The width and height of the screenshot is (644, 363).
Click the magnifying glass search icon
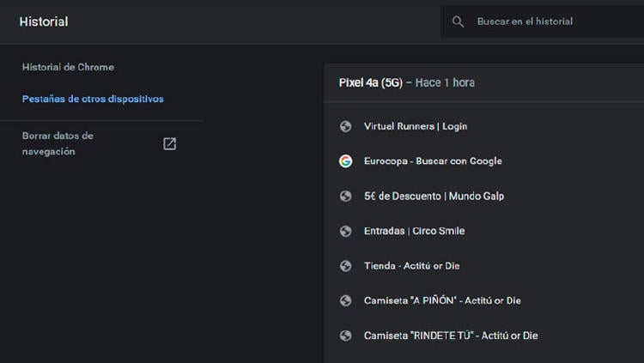[459, 21]
